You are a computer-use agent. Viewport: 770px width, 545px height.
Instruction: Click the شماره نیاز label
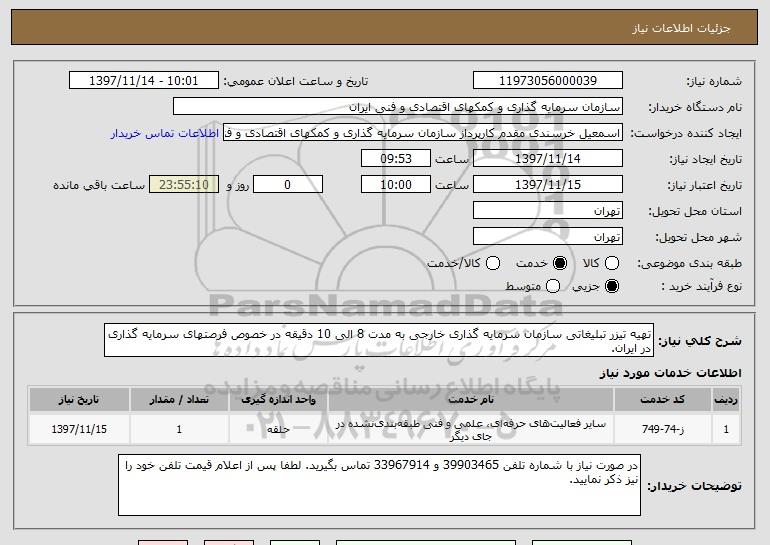coord(714,81)
